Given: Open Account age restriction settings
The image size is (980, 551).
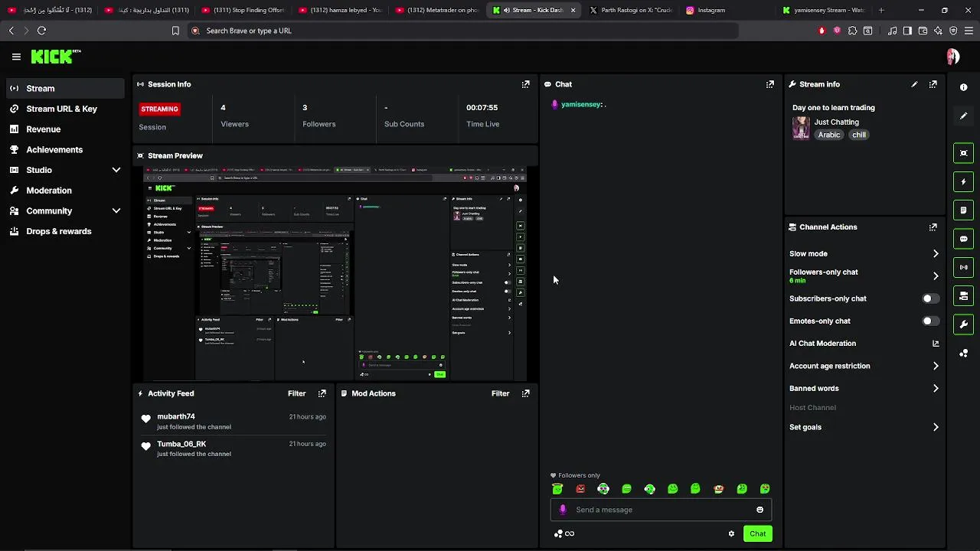Looking at the screenshot, I should [x=864, y=366].
